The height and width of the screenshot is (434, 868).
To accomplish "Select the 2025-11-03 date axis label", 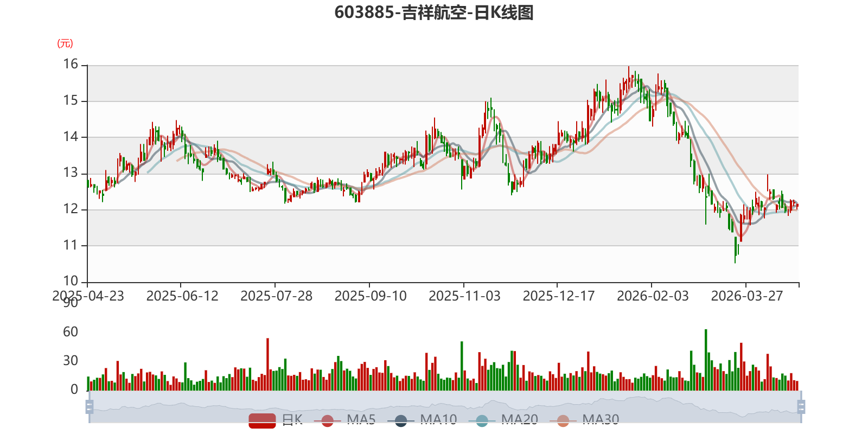I will pyautogui.click(x=464, y=296).
